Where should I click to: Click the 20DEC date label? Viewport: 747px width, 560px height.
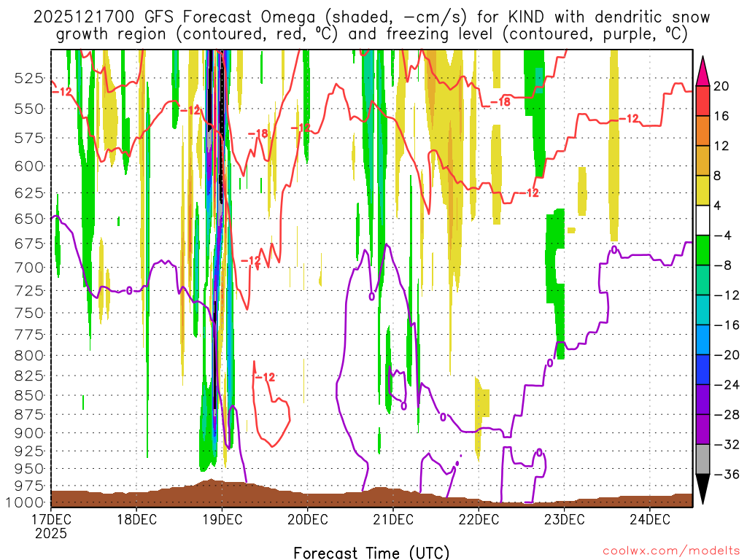[x=307, y=519]
